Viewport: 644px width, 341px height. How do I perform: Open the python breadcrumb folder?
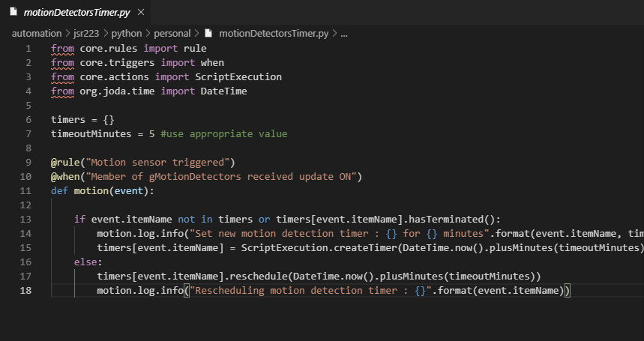point(126,34)
